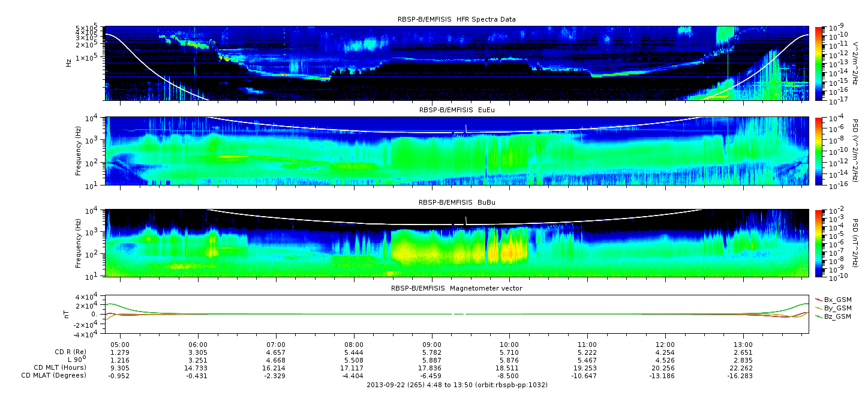Viewport: 868px width, 395px height.
Task: Click the 13:00 time axis label
Action: click(x=743, y=345)
